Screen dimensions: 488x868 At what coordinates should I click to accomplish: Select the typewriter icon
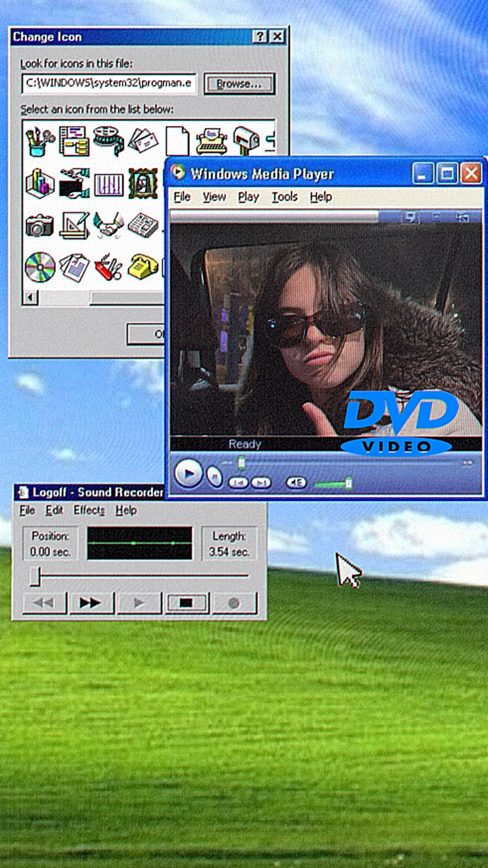pyautogui.click(x=212, y=141)
